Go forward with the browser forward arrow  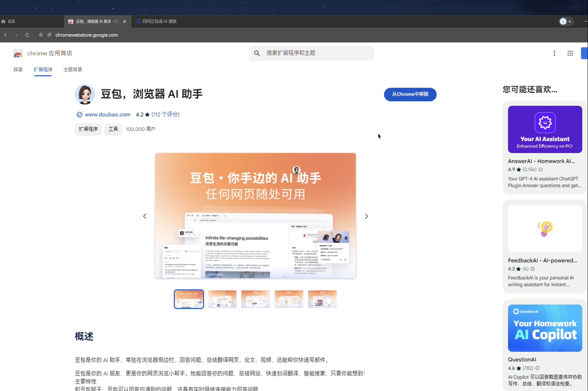coord(16,35)
